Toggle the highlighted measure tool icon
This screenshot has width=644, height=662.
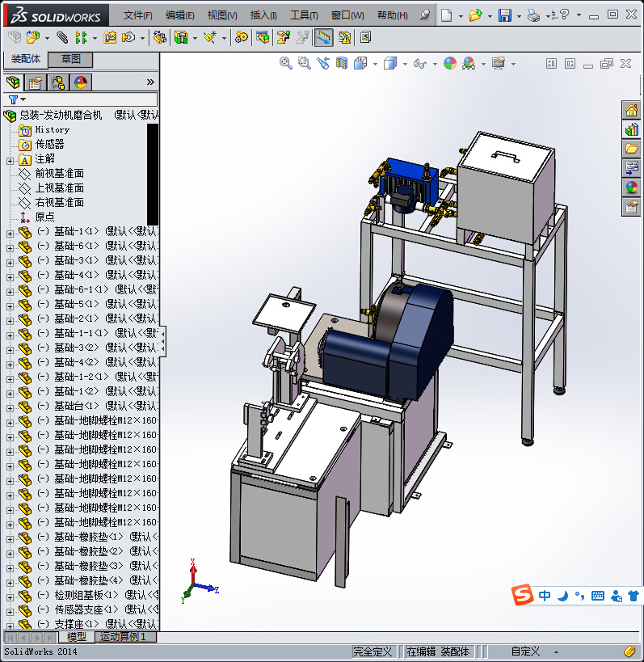[x=323, y=37]
